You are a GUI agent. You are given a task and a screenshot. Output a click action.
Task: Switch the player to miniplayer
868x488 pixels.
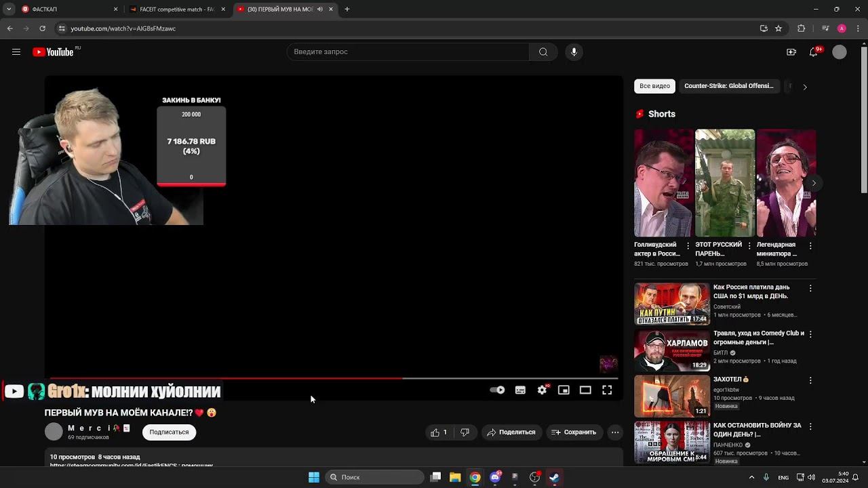[x=564, y=390]
